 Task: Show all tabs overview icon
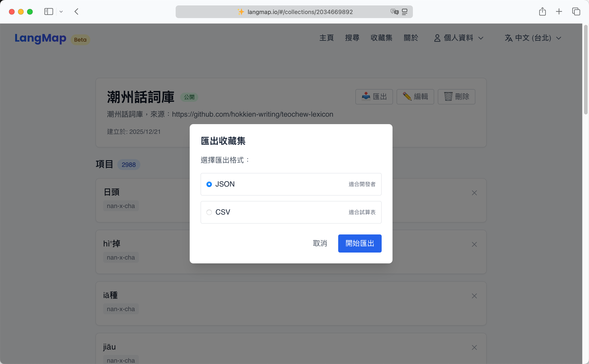[576, 12]
